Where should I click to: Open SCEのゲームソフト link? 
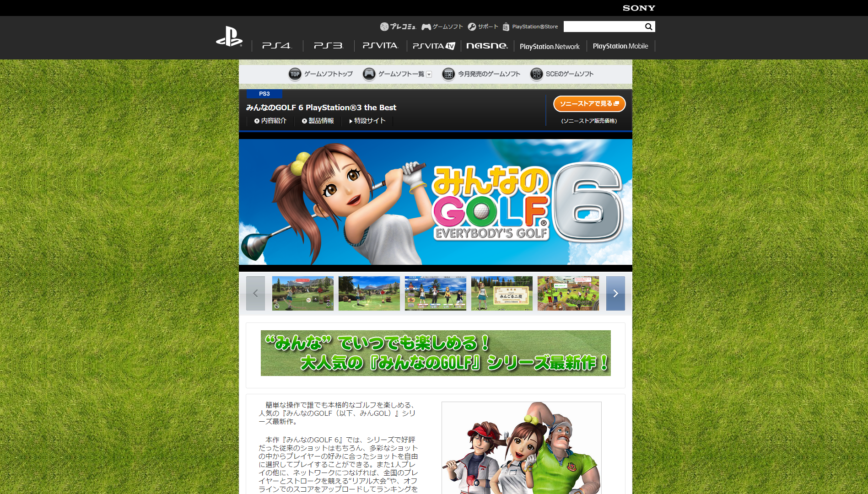(570, 74)
